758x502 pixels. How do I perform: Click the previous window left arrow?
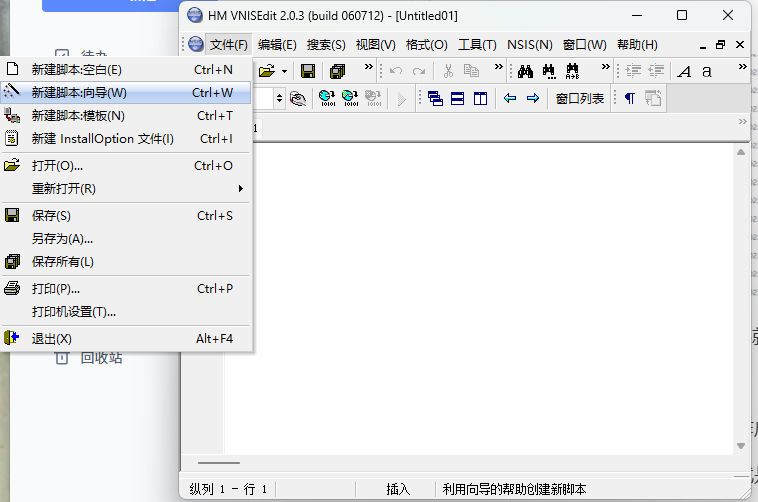tap(510, 99)
